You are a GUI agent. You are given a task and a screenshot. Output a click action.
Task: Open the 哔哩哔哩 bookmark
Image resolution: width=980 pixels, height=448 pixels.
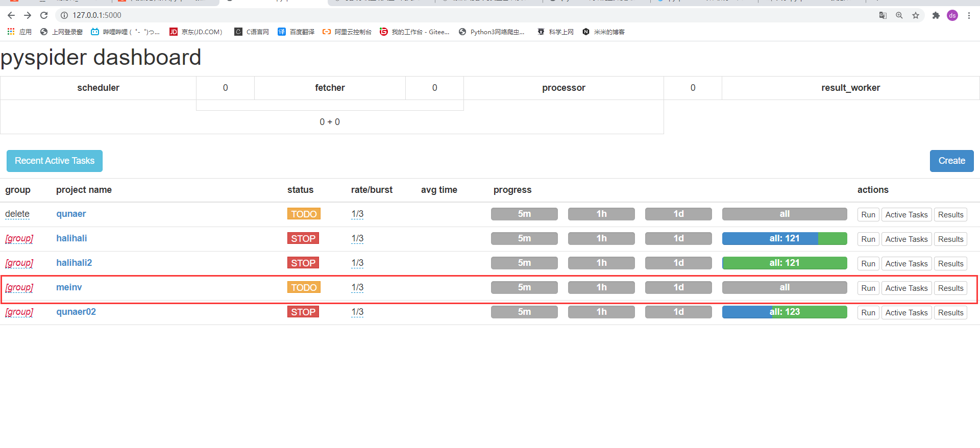pyautogui.click(x=125, y=32)
